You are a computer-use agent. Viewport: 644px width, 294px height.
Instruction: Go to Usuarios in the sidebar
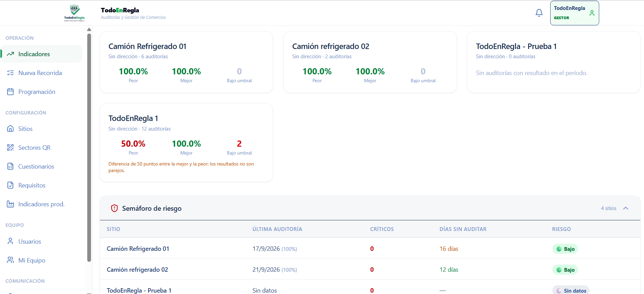[41, 241]
